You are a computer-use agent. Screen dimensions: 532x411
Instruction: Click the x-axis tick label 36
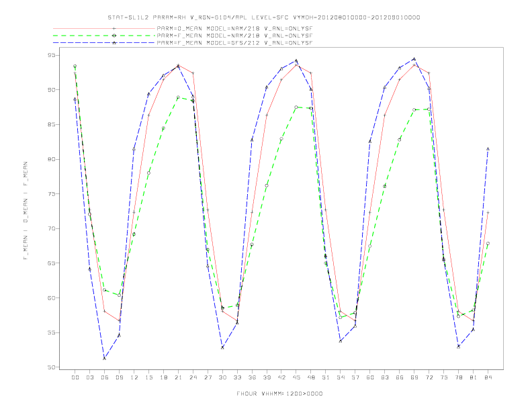click(252, 377)
